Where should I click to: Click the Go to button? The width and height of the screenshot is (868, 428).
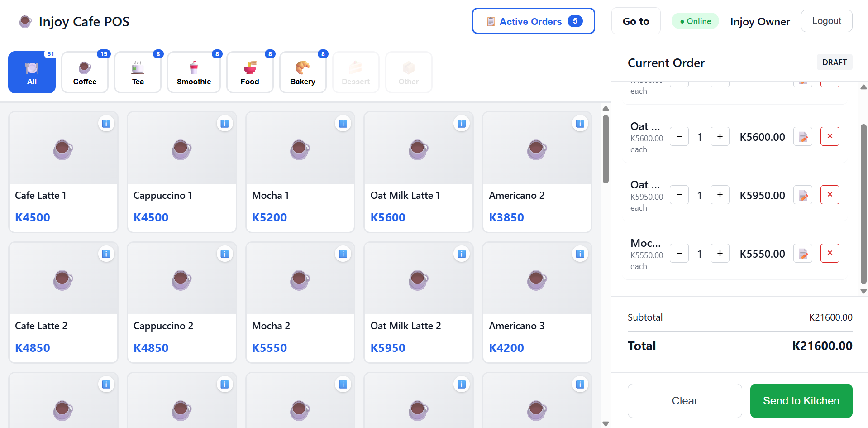coord(636,21)
